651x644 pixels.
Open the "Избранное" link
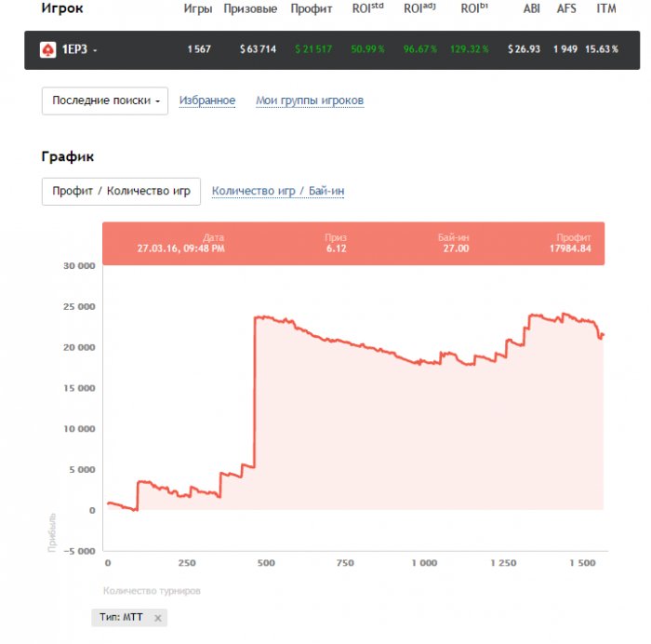207,101
